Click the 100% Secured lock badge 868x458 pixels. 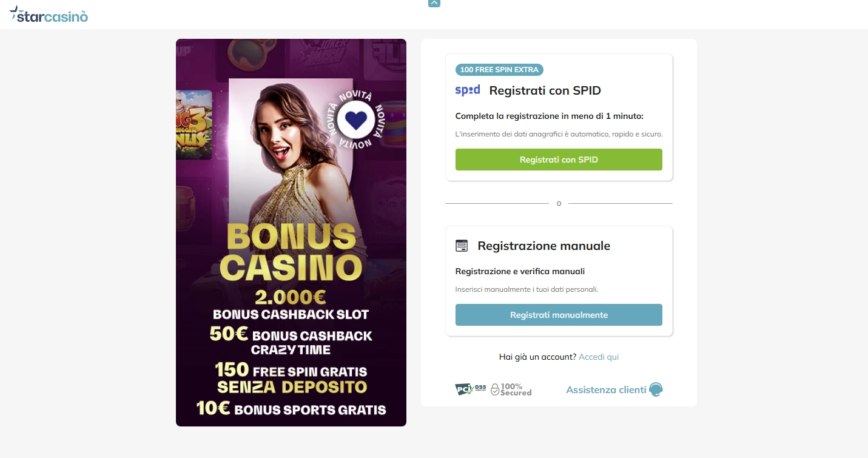coord(511,389)
